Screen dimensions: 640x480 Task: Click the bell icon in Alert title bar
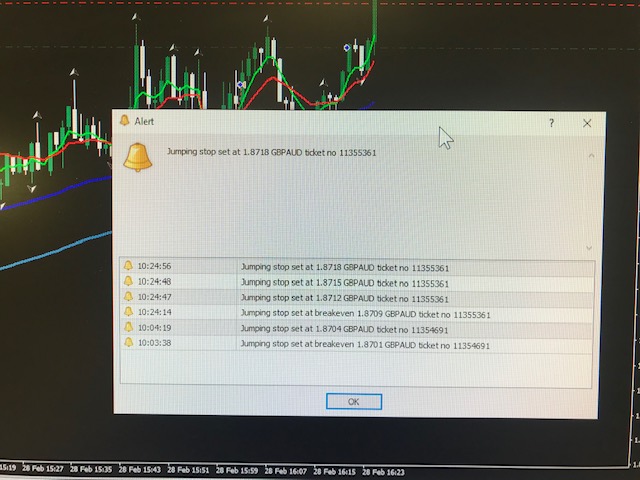click(x=124, y=120)
